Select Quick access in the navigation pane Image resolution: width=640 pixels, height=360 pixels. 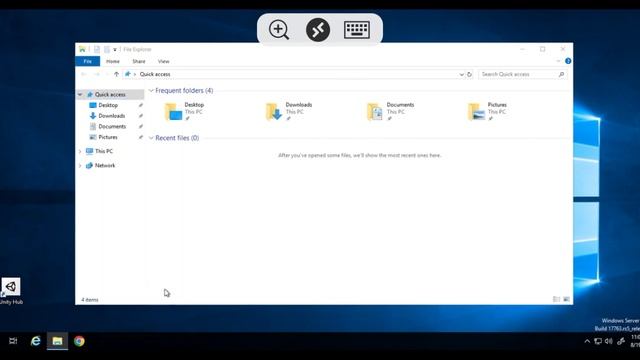pos(110,95)
